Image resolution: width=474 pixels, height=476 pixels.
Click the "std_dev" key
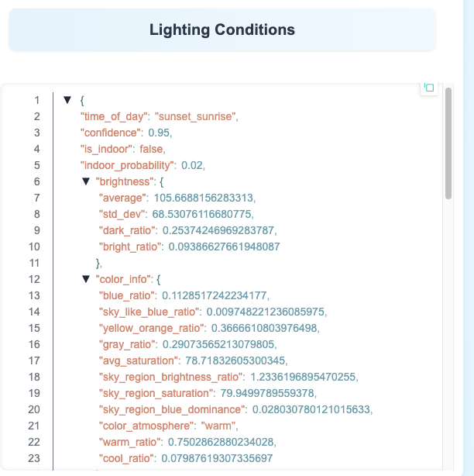pos(122,214)
